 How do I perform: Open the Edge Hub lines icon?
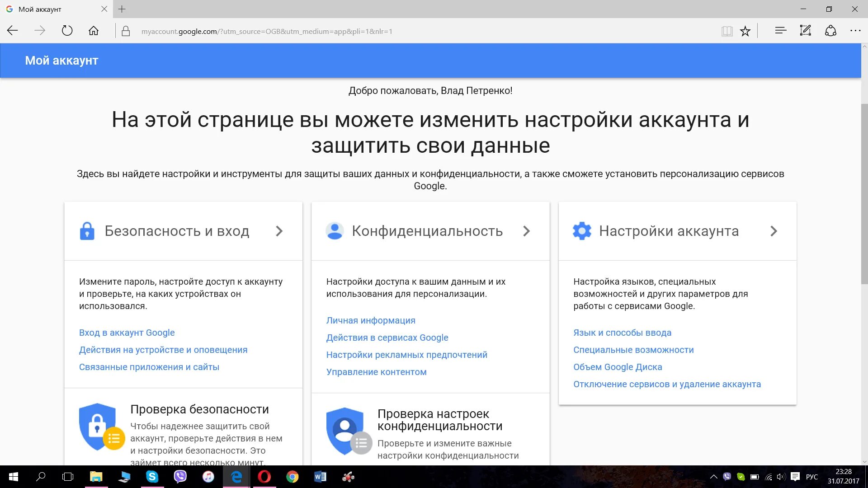[780, 31]
